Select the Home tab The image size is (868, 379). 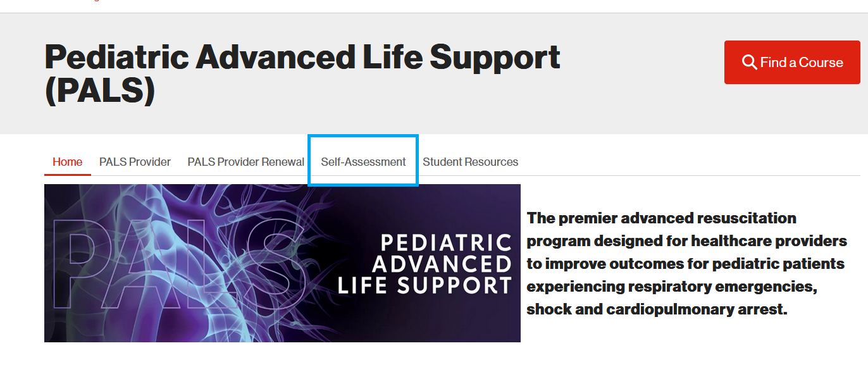pos(67,162)
